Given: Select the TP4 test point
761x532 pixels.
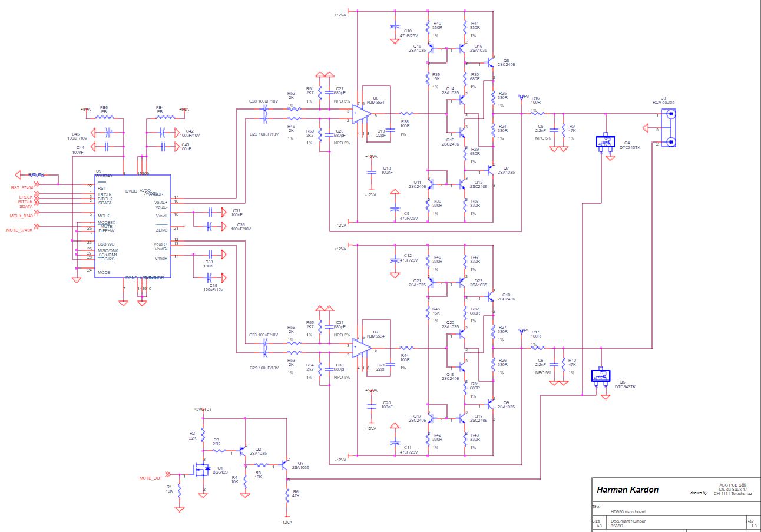Looking at the screenshot, I should 521,331.
